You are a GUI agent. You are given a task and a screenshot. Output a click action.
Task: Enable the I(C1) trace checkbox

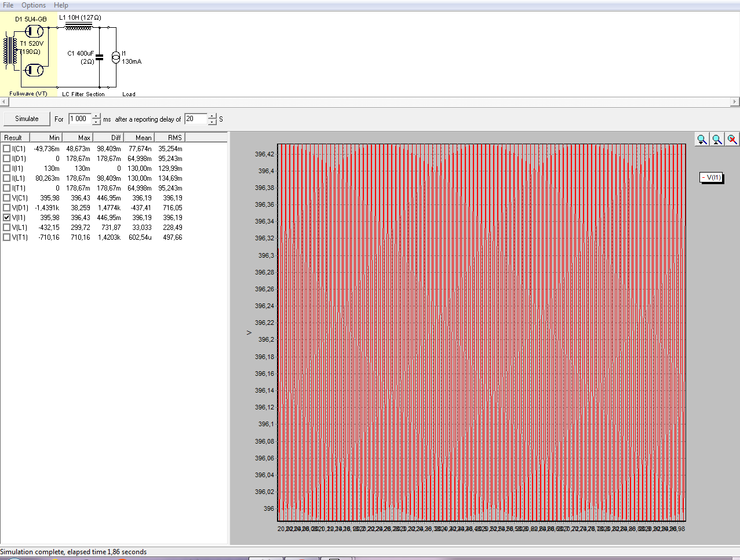pos(7,149)
